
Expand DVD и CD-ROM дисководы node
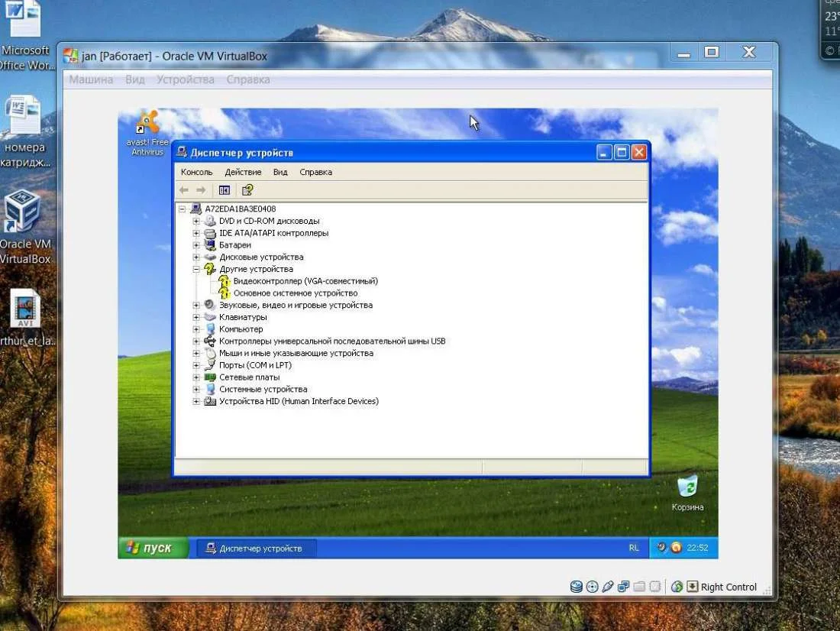coord(196,221)
